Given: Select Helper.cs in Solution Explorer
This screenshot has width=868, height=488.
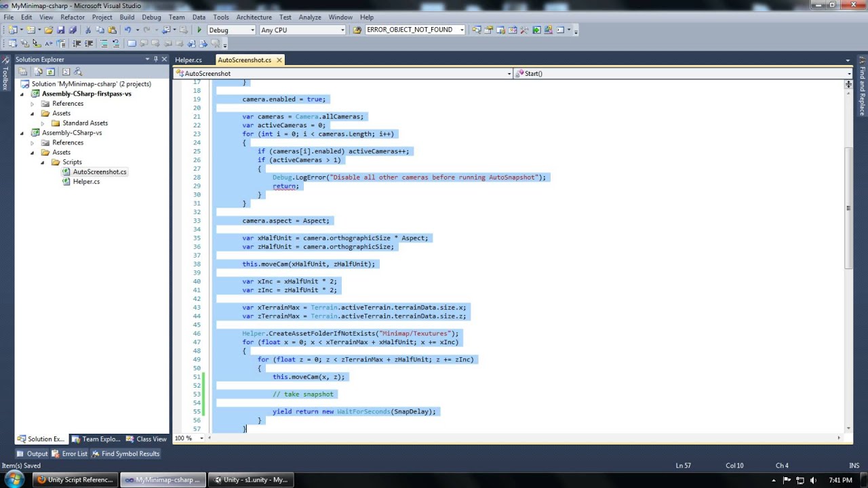Looking at the screenshot, I should [86, 182].
